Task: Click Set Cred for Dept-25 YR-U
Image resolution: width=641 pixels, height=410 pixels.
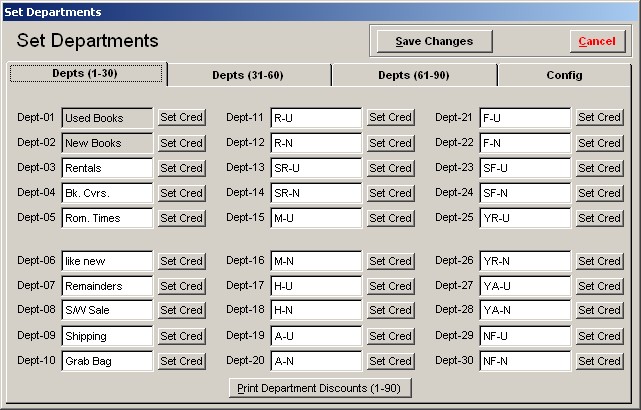Action: [600, 218]
